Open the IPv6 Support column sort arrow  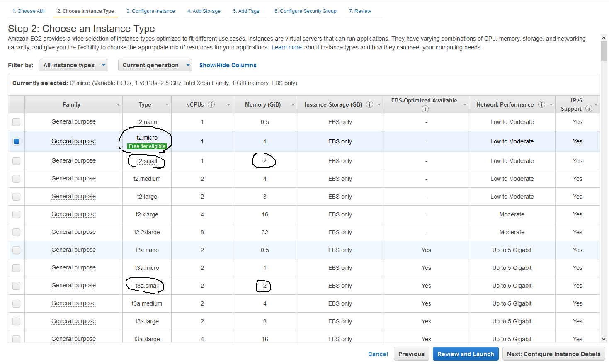point(596,105)
